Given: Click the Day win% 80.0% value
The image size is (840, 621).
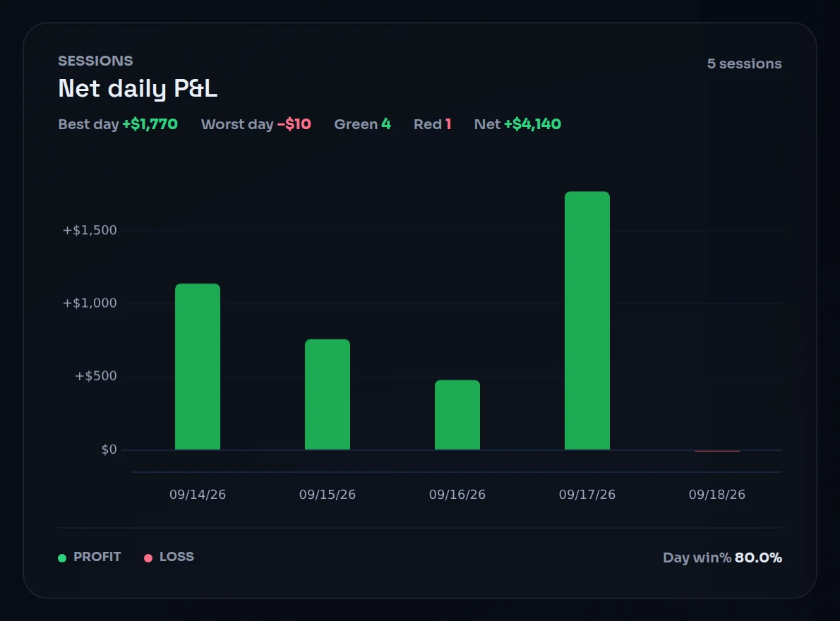Looking at the screenshot, I should click(x=722, y=557).
